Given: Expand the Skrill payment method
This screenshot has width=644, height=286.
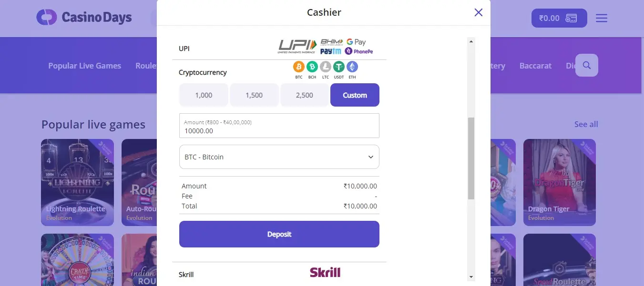Looking at the screenshot, I should [279, 274].
